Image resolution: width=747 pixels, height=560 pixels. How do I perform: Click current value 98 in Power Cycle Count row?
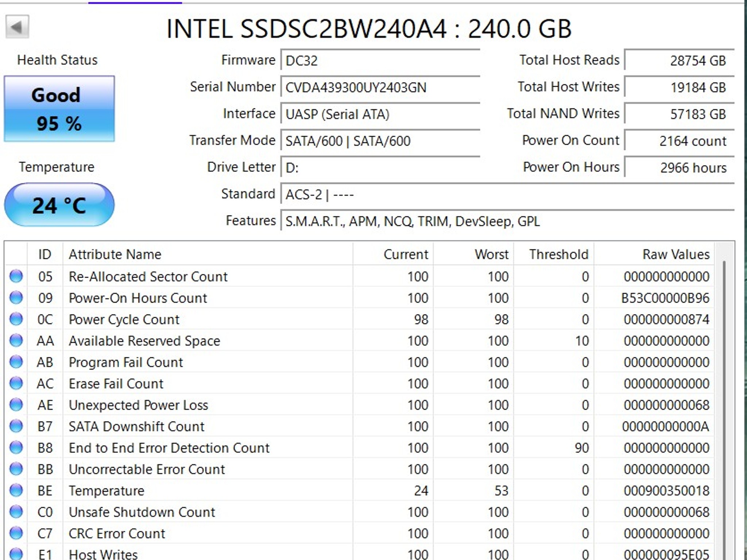pyautogui.click(x=421, y=319)
